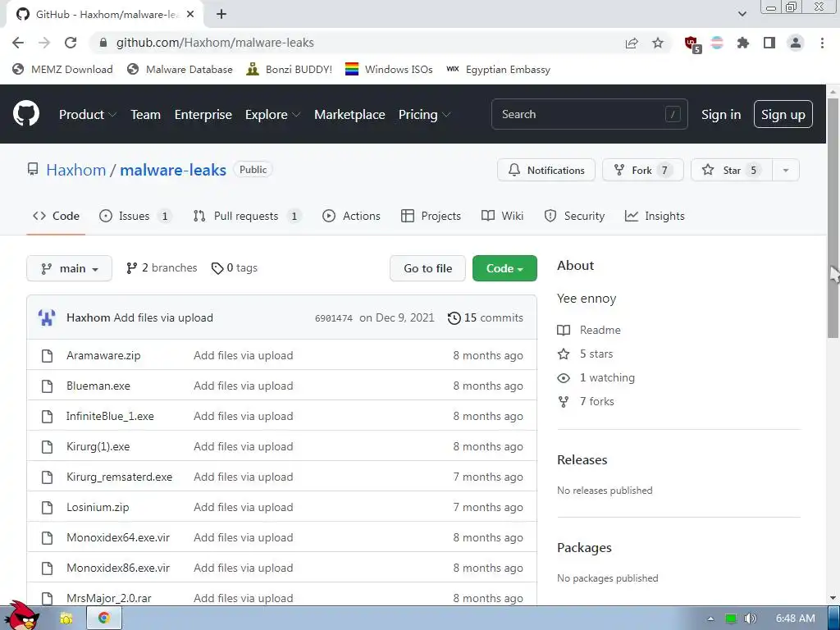The height and width of the screenshot is (630, 840).
Task: Open the main branch selector dropdown
Action: pos(69,268)
